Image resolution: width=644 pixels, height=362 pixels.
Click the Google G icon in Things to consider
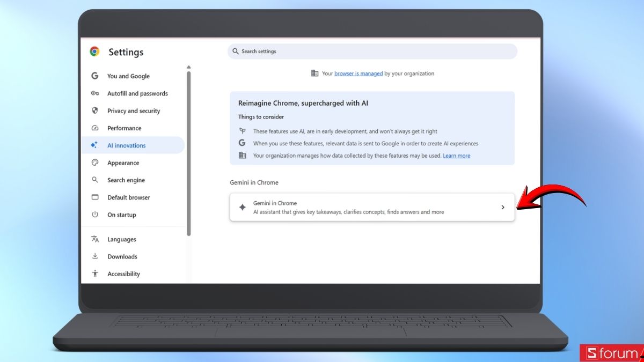pos(242,143)
